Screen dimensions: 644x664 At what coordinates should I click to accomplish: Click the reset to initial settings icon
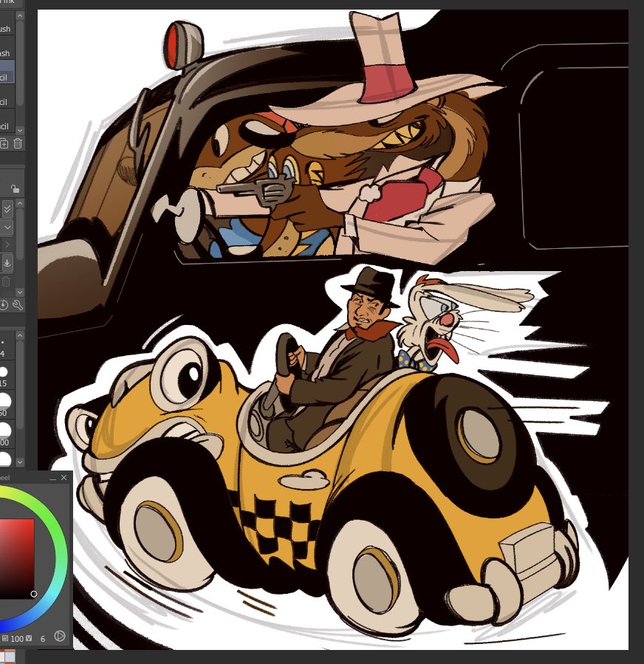[x=4, y=305]
